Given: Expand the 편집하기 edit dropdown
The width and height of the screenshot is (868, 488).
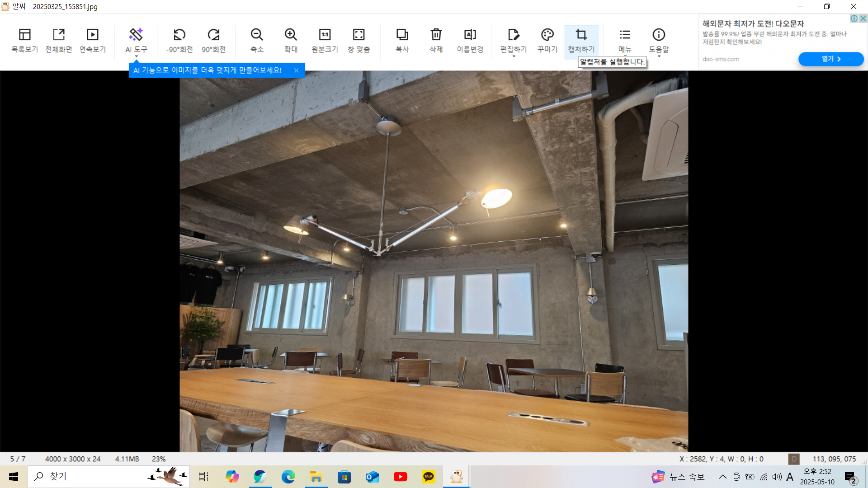Looking at the screenshot, I should (x=514, y=56).
